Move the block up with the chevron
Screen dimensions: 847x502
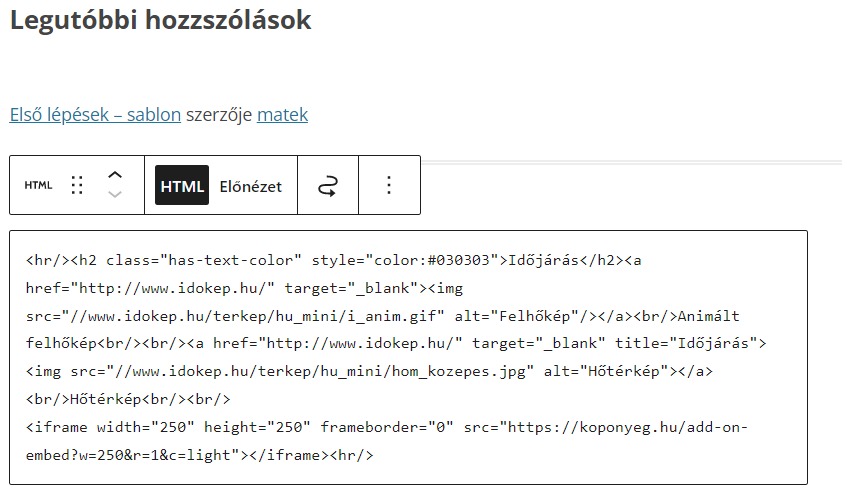tap(114, 174)
